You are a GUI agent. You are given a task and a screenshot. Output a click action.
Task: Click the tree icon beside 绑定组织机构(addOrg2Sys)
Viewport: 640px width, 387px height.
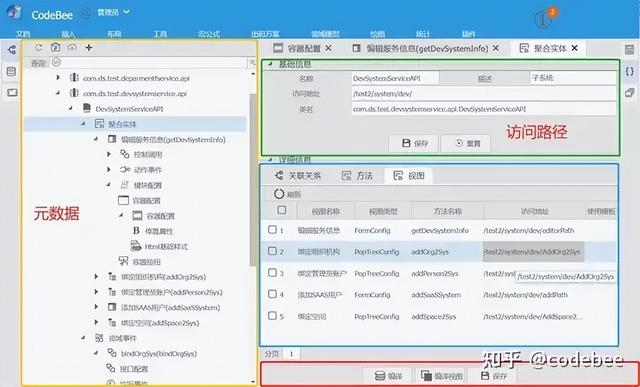pyautogui.click(x=112, y=277)
